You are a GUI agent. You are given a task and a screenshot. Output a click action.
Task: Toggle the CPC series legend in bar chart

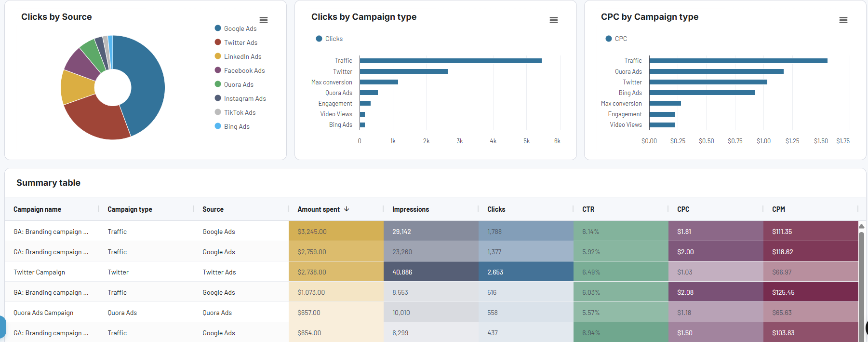click(616, 39)
